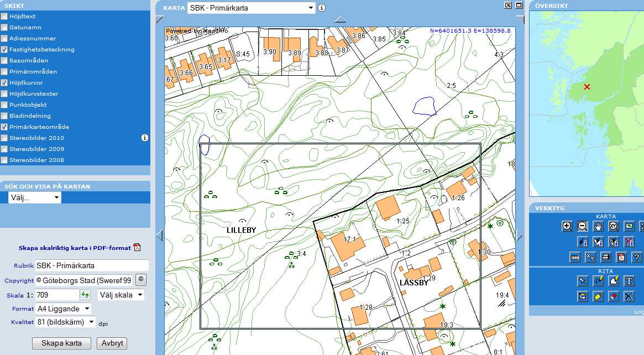Select the zoom out magnifier tool
This screenshot has width=644, height=355.
(583, 226)
